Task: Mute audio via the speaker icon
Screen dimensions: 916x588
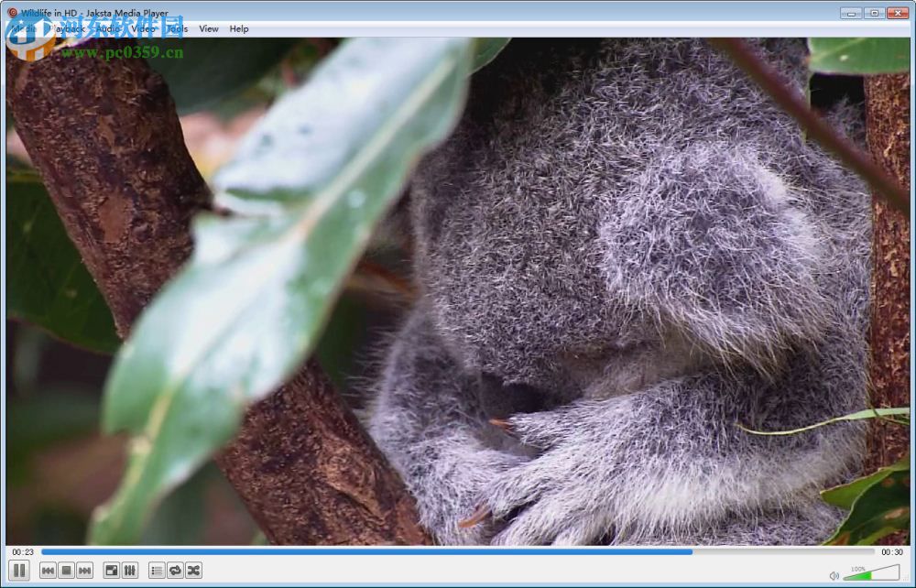Action: (x=834, y=575)
